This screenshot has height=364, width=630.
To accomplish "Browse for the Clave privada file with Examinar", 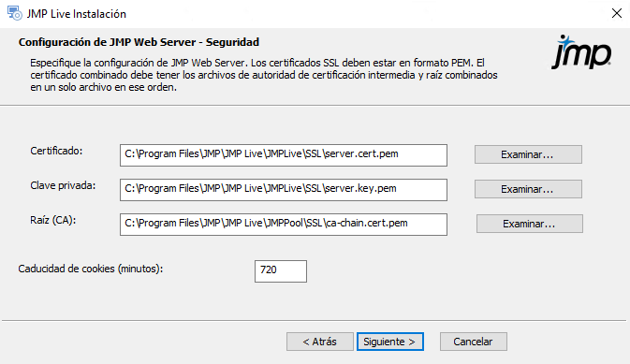I will pyautogui.click(x=528, y=189).
